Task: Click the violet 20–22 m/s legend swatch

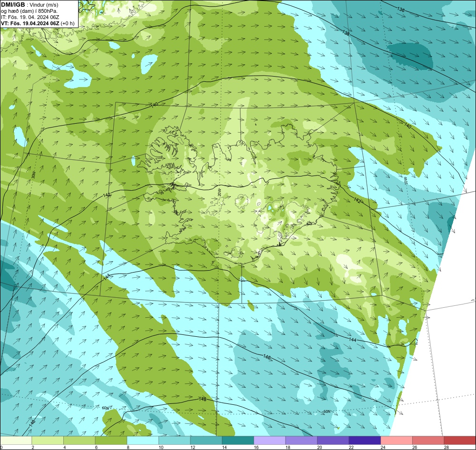Action: [x=333, y=440]
